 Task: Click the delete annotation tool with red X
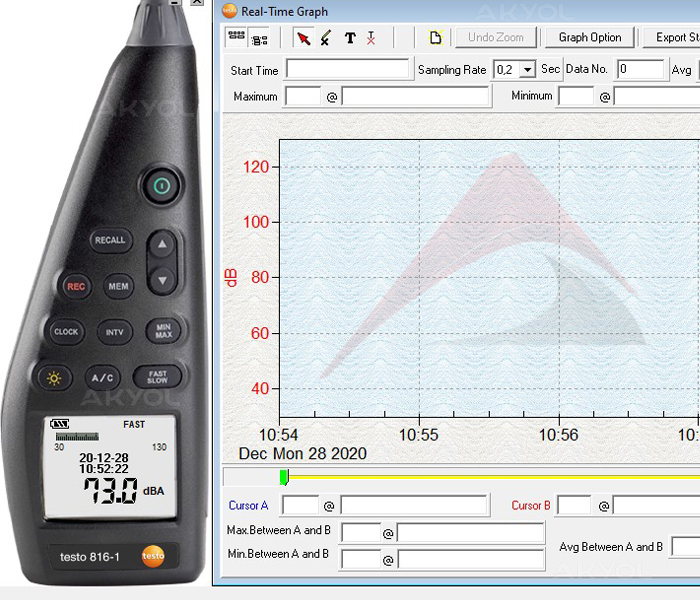[371, 38]
